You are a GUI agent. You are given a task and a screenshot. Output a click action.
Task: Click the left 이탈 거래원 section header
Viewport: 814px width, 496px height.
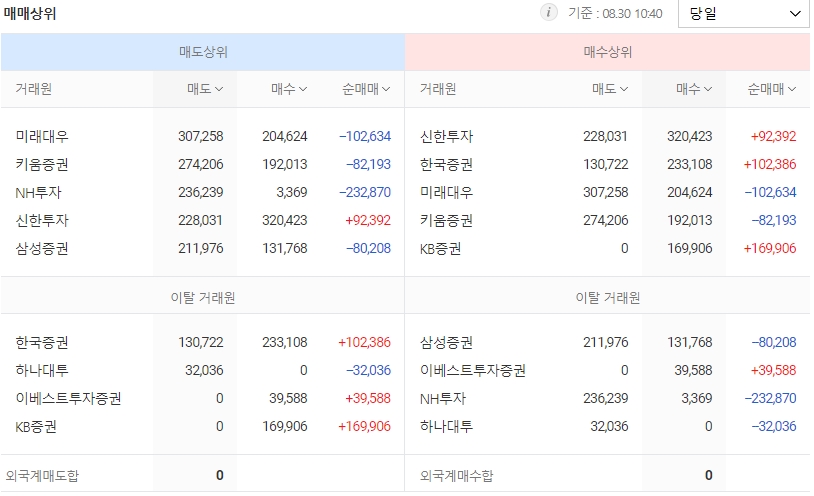(x=203, y=298)
